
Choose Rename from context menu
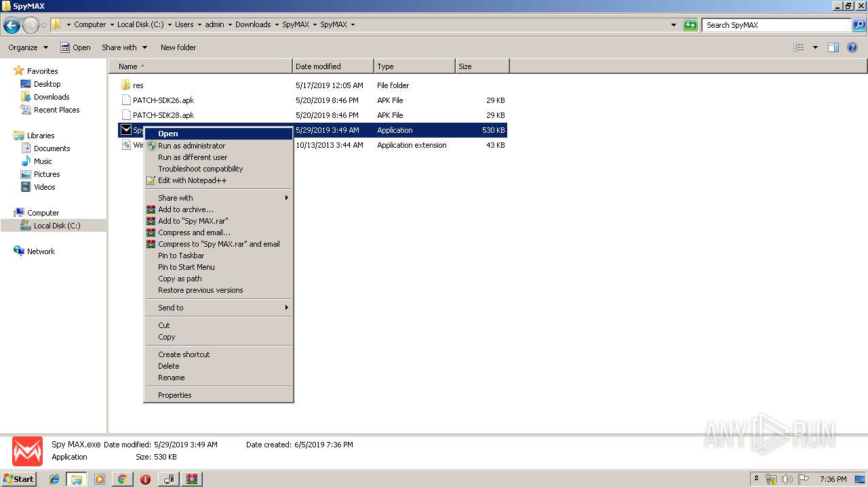pyautogui.click(x=218, y=378)
